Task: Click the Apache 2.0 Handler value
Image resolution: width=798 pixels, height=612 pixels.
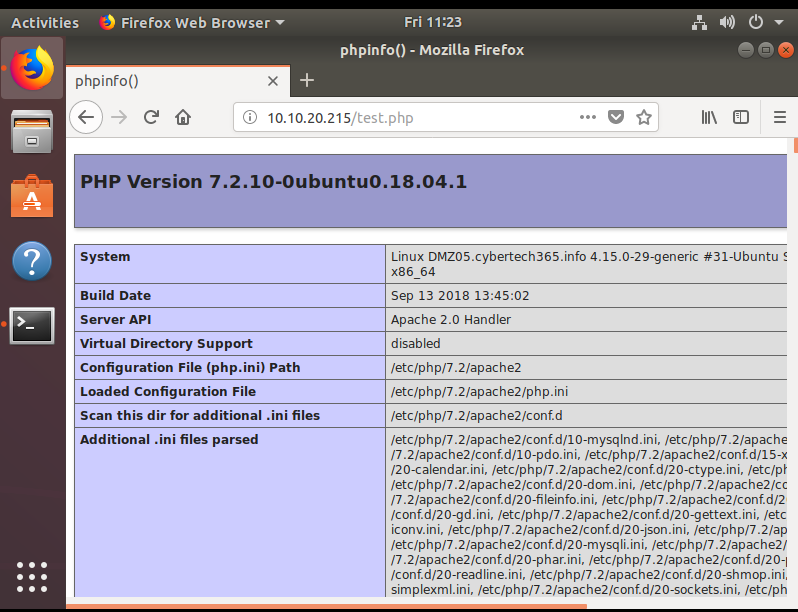Action: point(451,319)
